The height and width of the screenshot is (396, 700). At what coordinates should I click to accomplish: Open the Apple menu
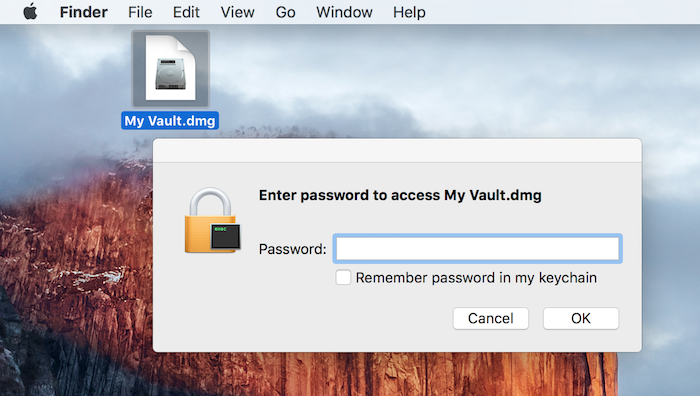tap(30, 12)
